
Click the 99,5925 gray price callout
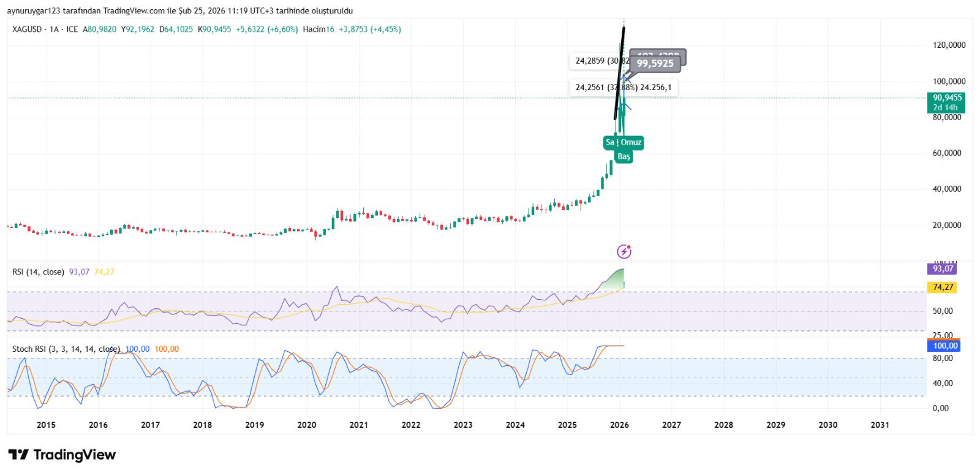(655, 64)
